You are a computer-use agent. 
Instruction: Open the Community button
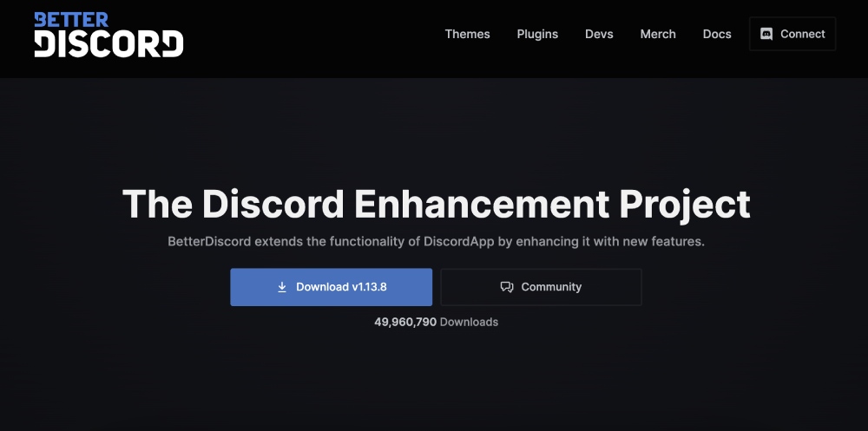click(x=541, y=287)
